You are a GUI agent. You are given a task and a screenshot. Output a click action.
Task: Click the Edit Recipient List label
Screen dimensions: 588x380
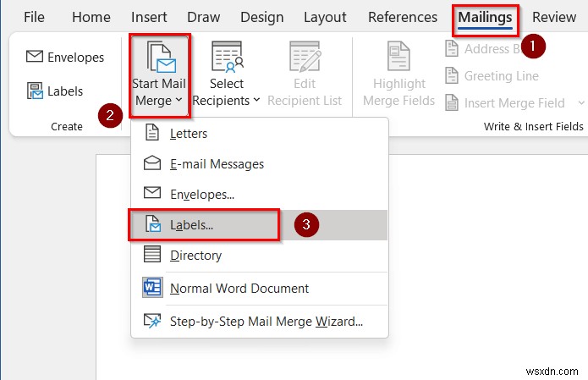(305, 92)
